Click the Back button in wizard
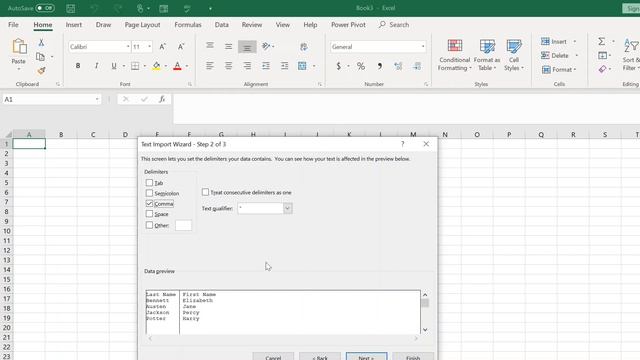Image resolution: width=640 pixels, height=360 pixels. click(320, 357)
